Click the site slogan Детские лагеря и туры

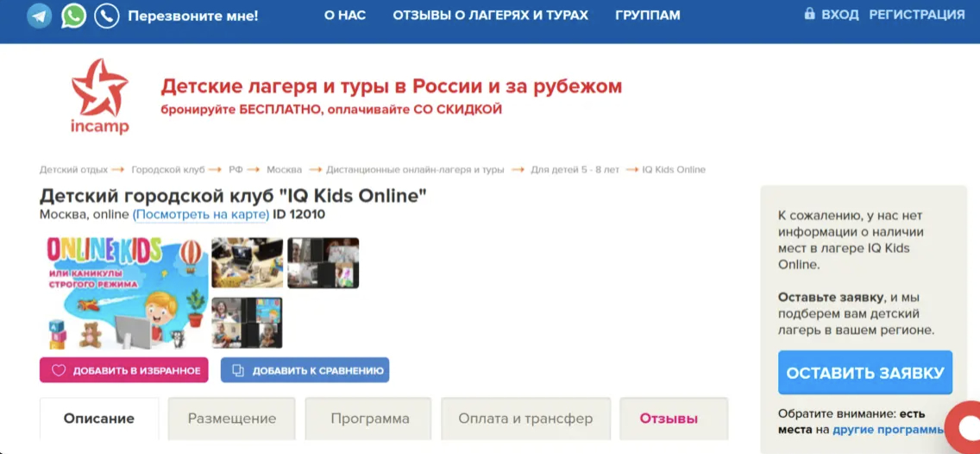click(392, 85)
